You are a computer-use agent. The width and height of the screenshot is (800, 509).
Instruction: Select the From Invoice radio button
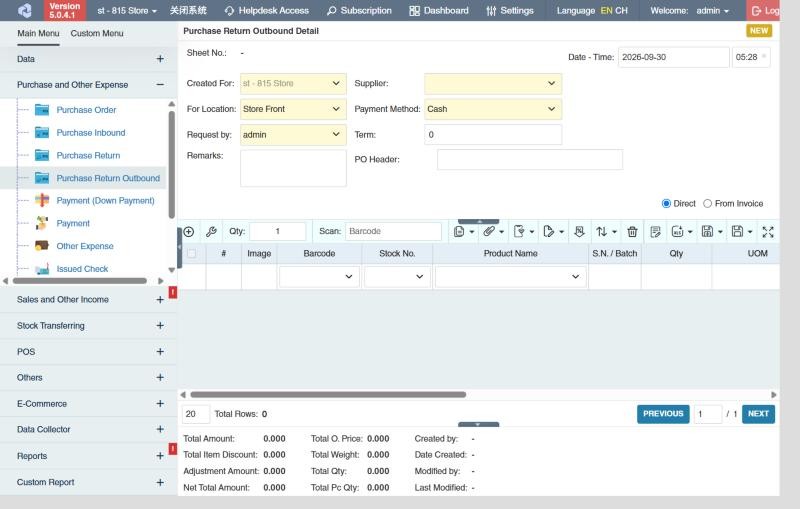pos(707,203)
